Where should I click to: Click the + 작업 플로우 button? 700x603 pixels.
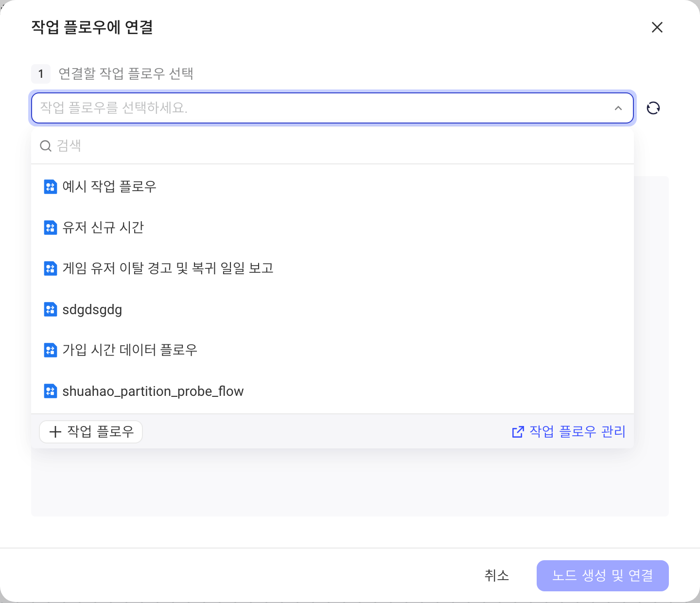click(x=91, y=432)
